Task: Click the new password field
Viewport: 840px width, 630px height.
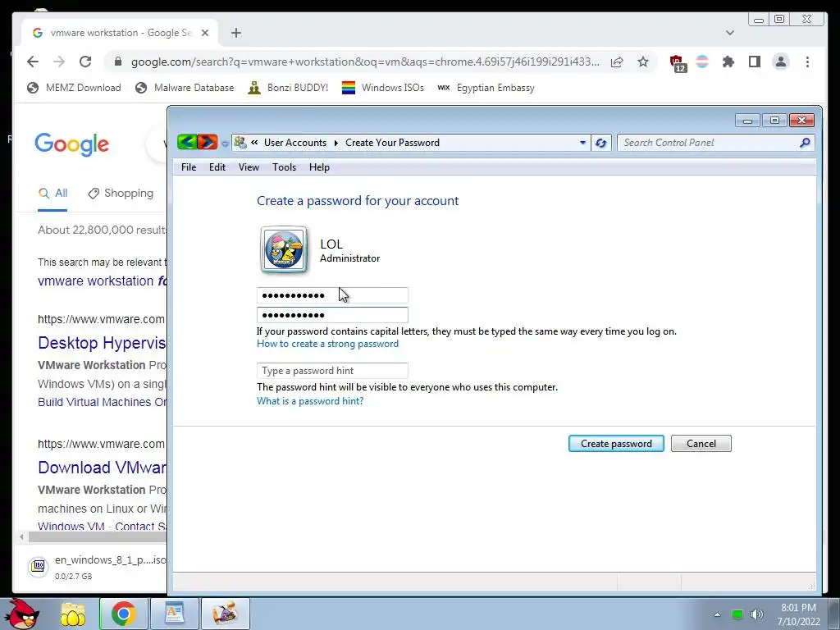Action: point(332,295)
